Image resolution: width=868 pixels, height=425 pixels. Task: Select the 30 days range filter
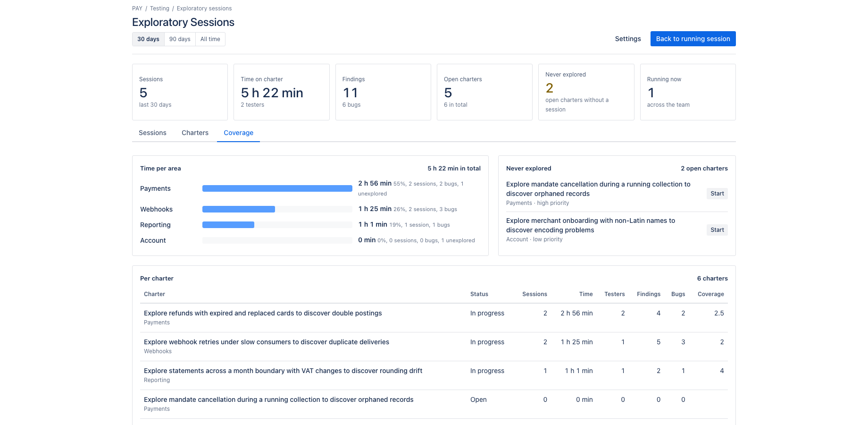(x=148, y=39)
